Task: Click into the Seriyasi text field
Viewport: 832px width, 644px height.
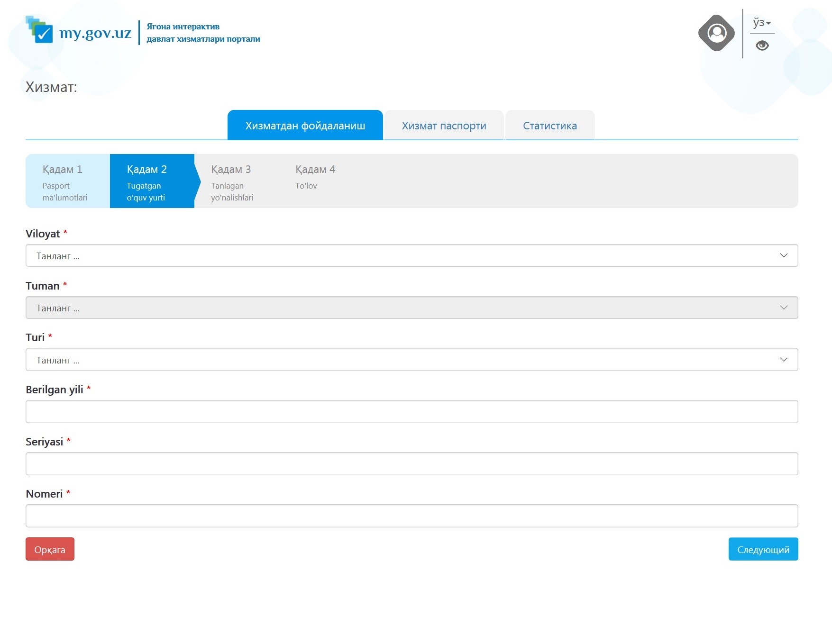Action: click(x=411, y=464)
